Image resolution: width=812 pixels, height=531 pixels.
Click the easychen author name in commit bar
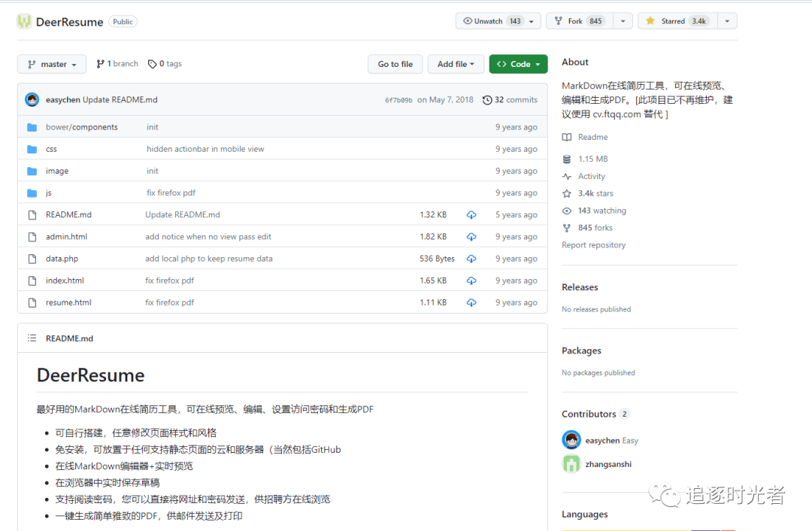(x=62, y=99)
